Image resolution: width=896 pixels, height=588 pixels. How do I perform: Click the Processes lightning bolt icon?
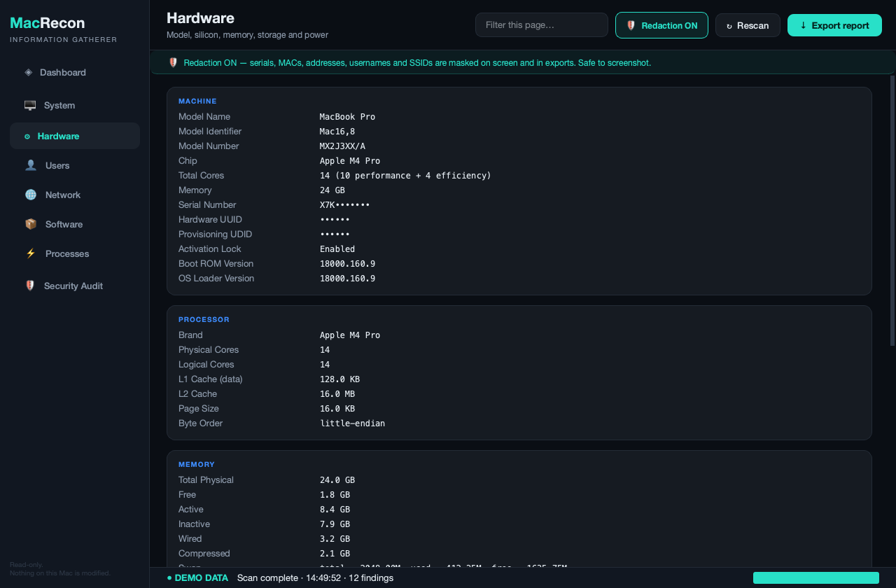click(31, 253)
